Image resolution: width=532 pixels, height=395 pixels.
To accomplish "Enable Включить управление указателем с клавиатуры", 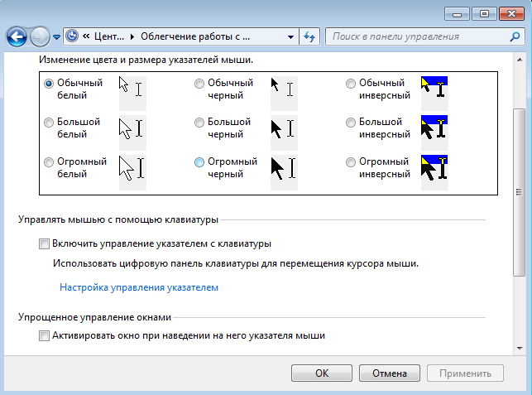I will 44,243.
